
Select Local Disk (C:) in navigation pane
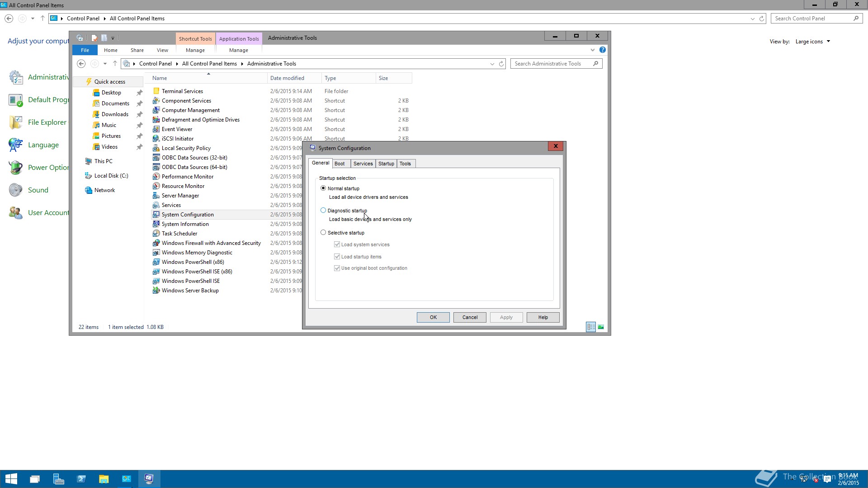pos(111,176)
